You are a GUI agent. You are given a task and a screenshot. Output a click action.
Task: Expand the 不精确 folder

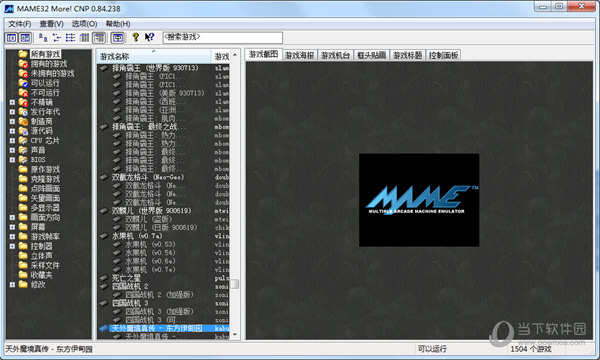(x=12, y=102)
